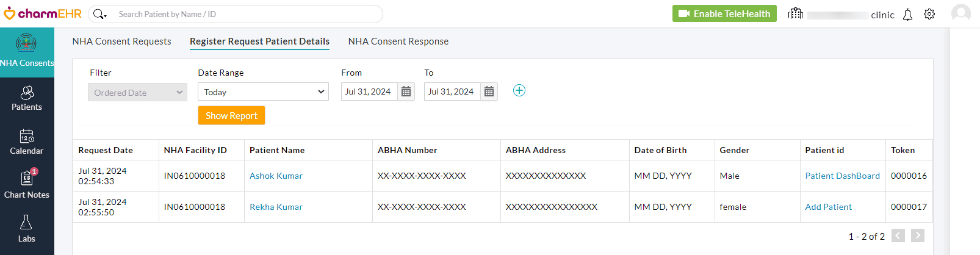Open Patient DashBoard link
Viewport: 980px width, 255px height.
(x=842, y=176)
